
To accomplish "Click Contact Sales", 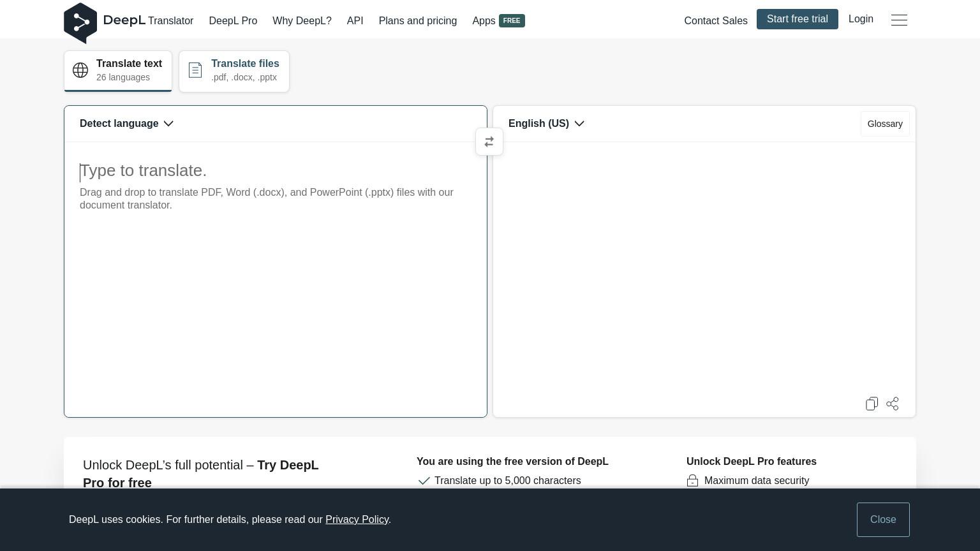I will point(716,21).
